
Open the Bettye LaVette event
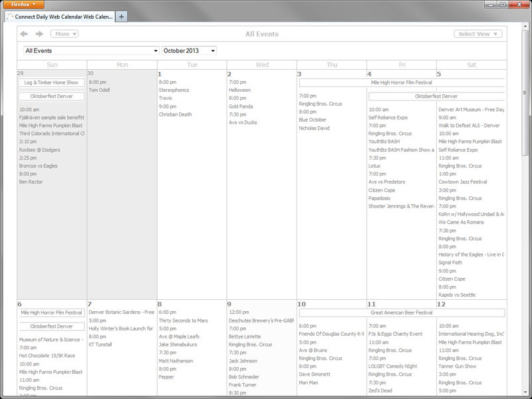[x=245, y=336]
